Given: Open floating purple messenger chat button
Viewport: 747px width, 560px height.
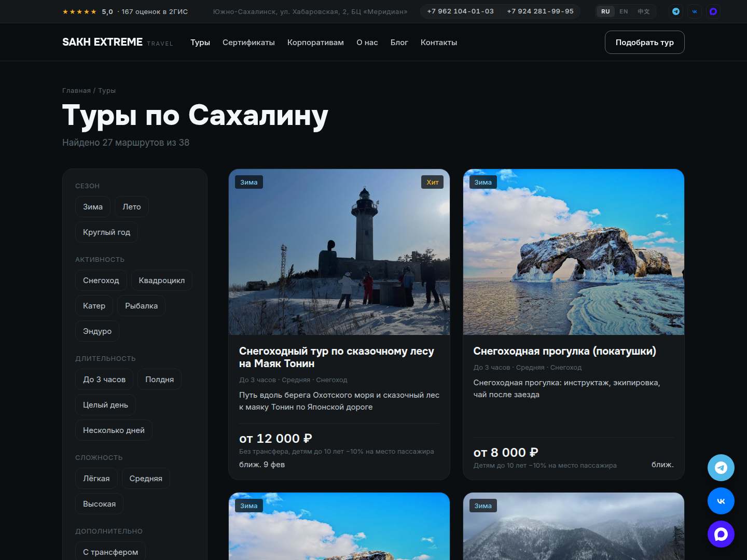Looking at the screenshot, I should pos(721,534).
